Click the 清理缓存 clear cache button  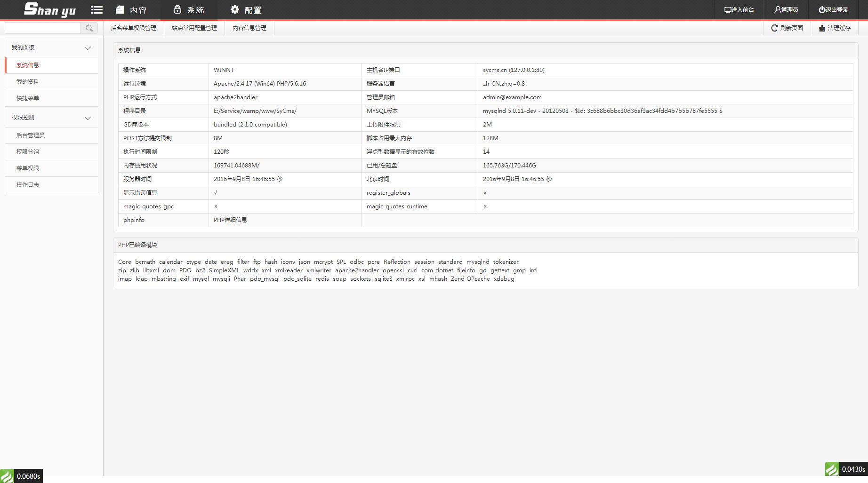coord(835,28)
